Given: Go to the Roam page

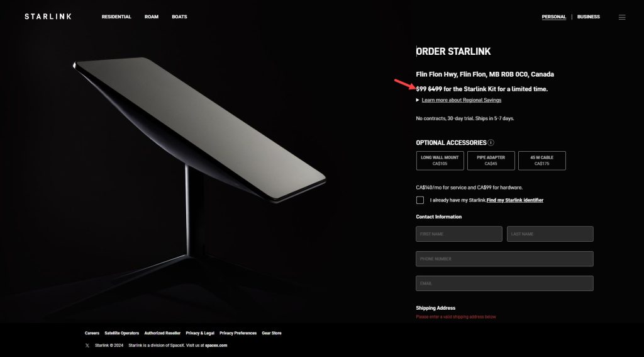Looking at the screenshot, I should point(151,17).
